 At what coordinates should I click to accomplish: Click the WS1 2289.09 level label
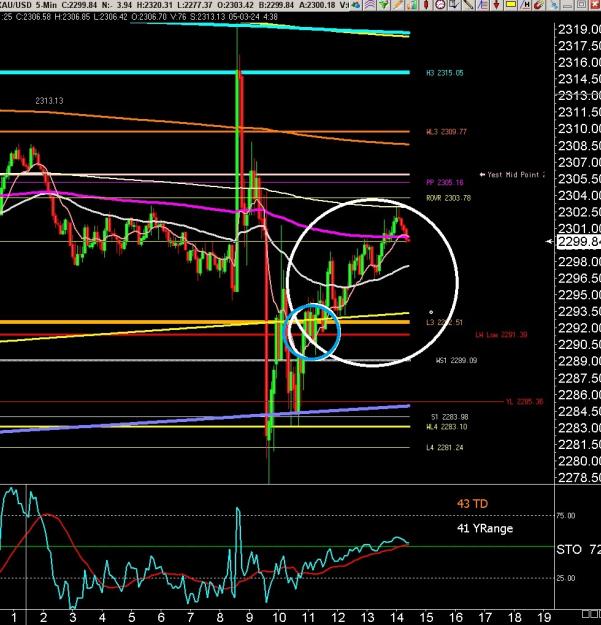pos(457,360)
